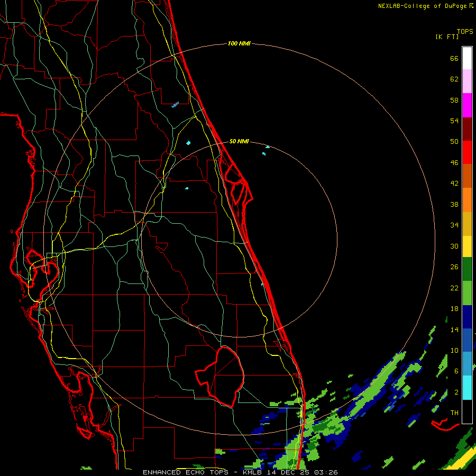Click the gold band between 34 and 38
This screenshot has height=476, width=476.
coord(467,224)
